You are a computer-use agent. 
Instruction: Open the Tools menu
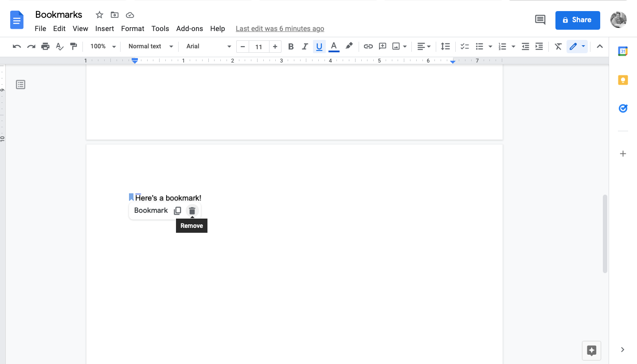point(160,28)
